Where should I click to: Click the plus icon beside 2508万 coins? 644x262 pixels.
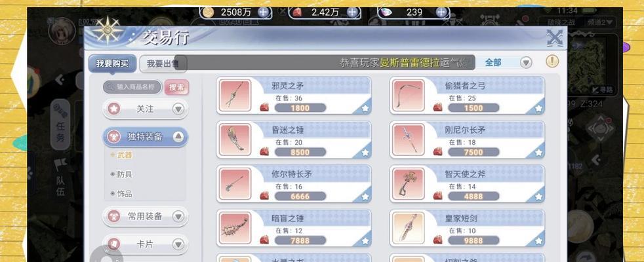264,12
